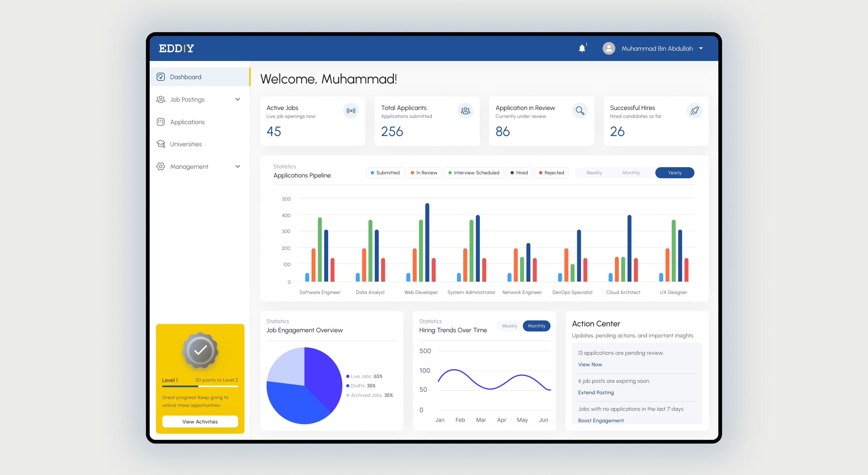Click the EDDIY logo

[176, 49]
